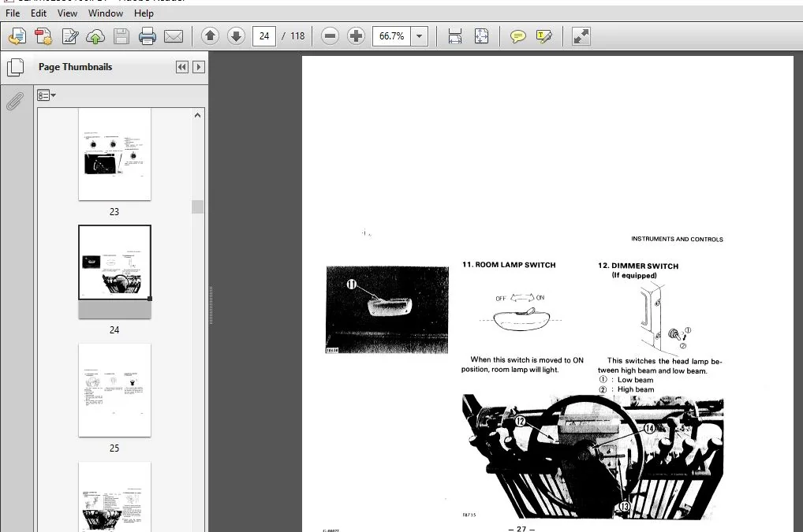
Task: Click the Create PDF icon
Action: (x=43, y=36)
